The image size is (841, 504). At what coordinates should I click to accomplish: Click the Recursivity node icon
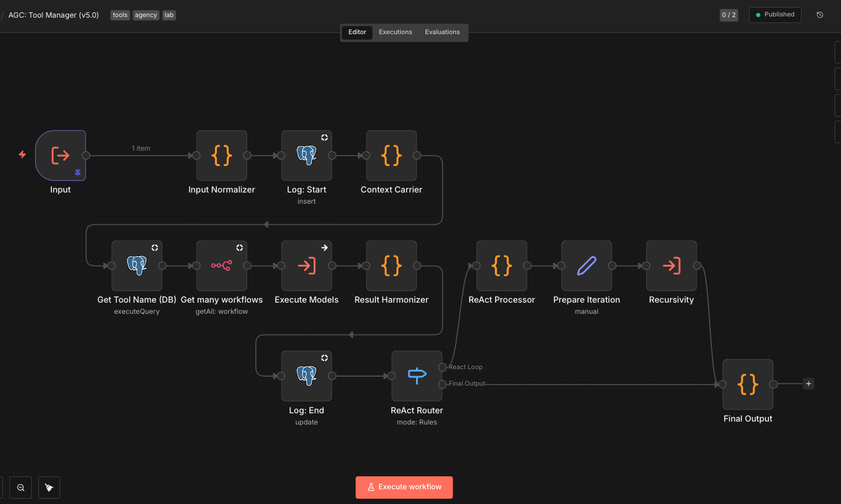point(671,266)
